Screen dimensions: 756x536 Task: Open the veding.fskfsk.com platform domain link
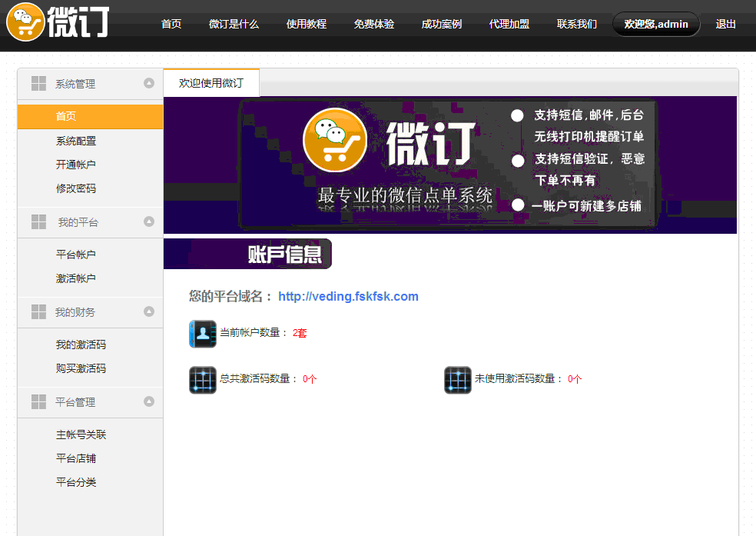click(x=348, y=296)
